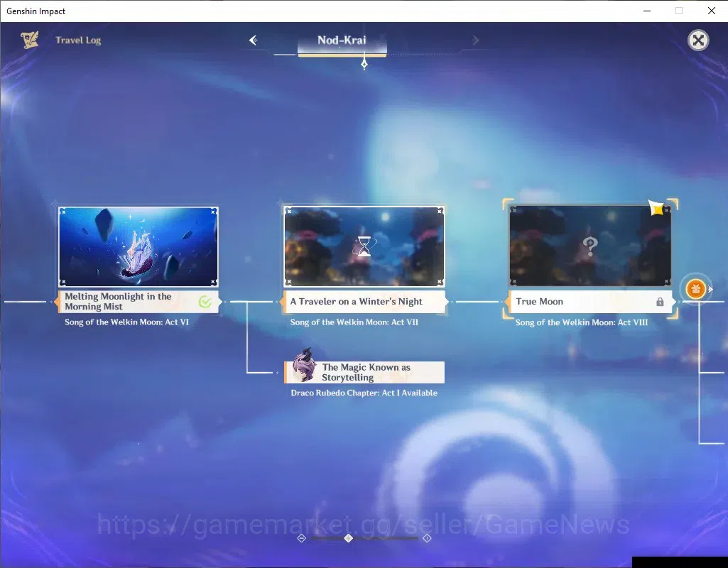Click the green completed checkmark on Act VI
Viewport: 728px width, 568px height.
click(205, 302)
